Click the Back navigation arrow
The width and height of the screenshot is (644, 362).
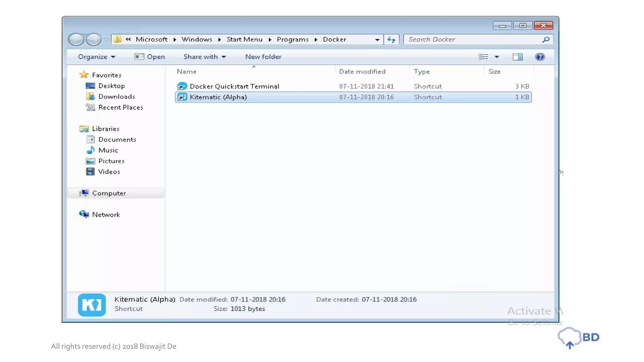click(76, 40)
